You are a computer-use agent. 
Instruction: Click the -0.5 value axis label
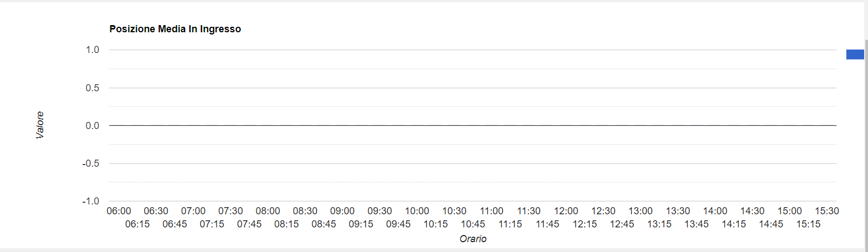coord(91,163)
